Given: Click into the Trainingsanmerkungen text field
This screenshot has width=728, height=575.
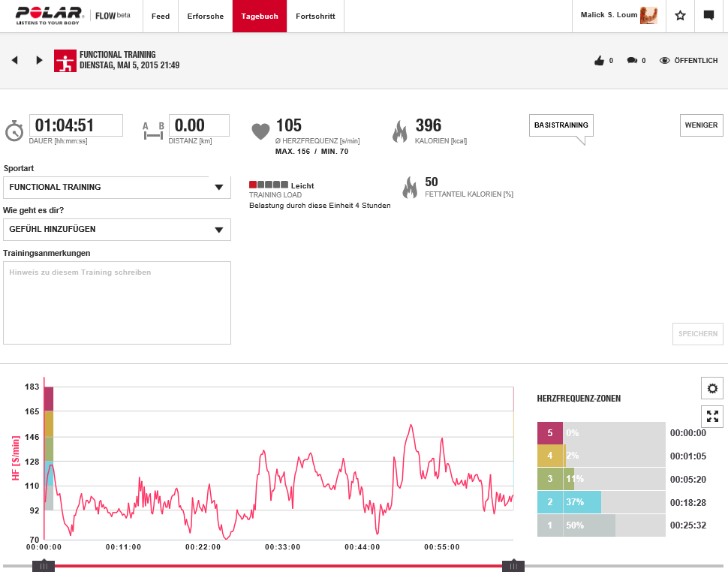Looking at the screenshot, I should point(117,303).
